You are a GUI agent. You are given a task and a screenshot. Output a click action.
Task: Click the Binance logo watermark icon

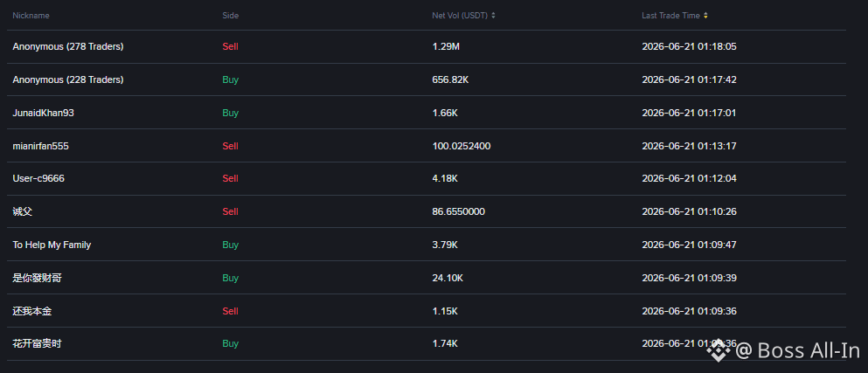(x=719, y=350)
